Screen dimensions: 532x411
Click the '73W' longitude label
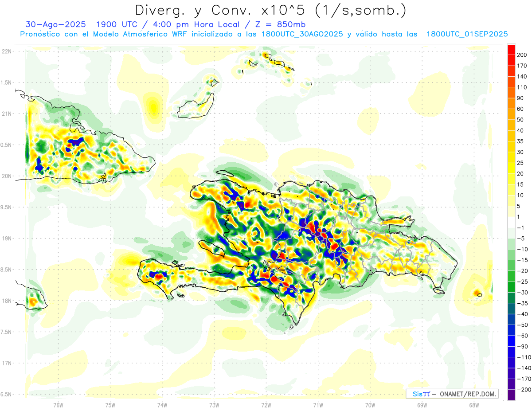[214, 405]
